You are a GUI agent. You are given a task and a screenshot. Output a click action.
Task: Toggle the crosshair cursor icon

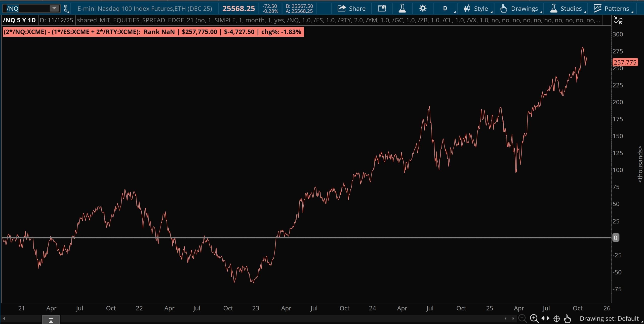pos(556,318)
